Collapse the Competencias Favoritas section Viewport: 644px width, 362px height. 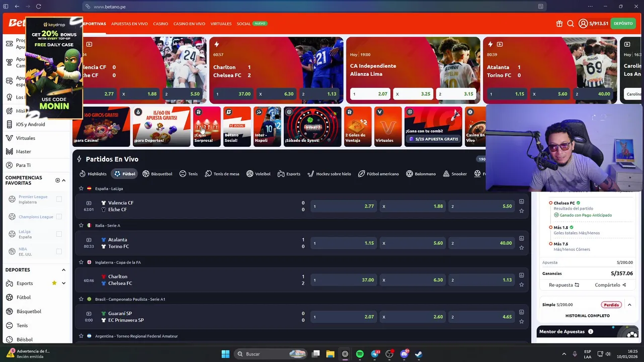(x=63, y=180)
